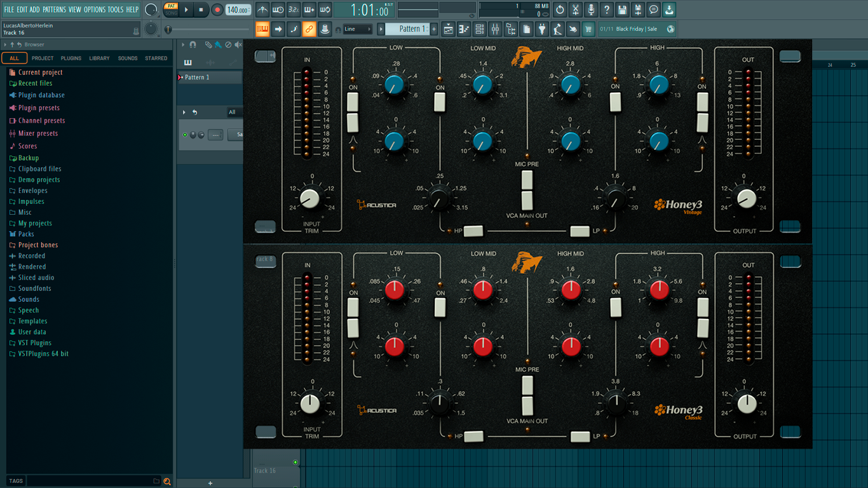Toggle multilink to controllers icon

click(x=325, y=29)
